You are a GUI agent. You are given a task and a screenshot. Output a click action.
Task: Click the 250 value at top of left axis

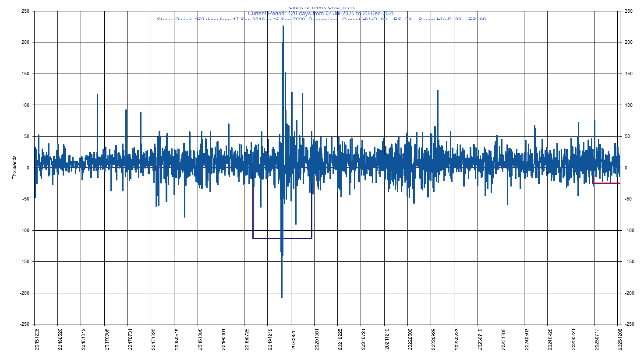point(25,12)
